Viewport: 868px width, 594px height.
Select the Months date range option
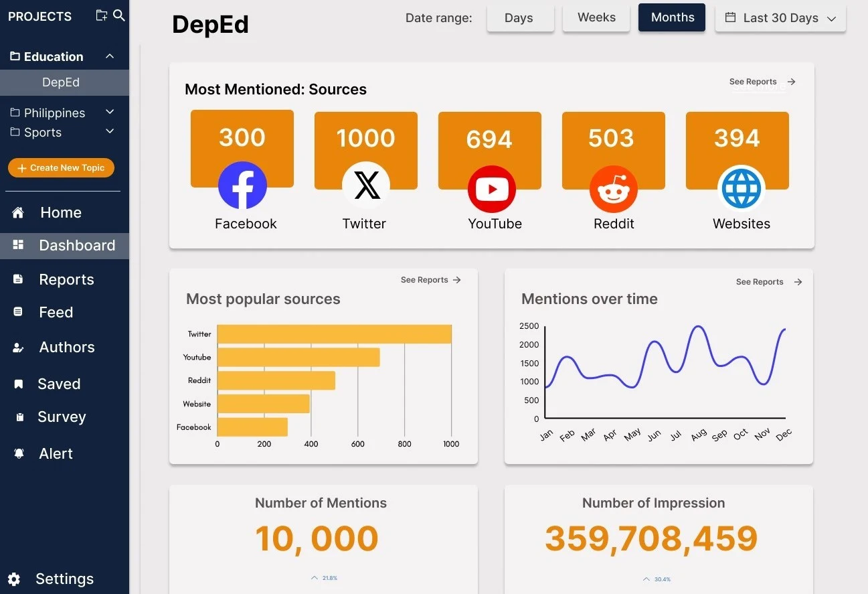672,18
